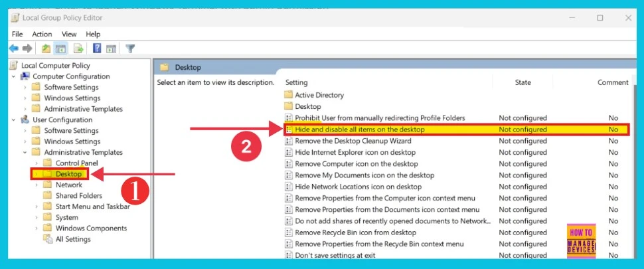Screen dimensions: 644x269
Task: Open the Help menu
Action: pos(93,34)
